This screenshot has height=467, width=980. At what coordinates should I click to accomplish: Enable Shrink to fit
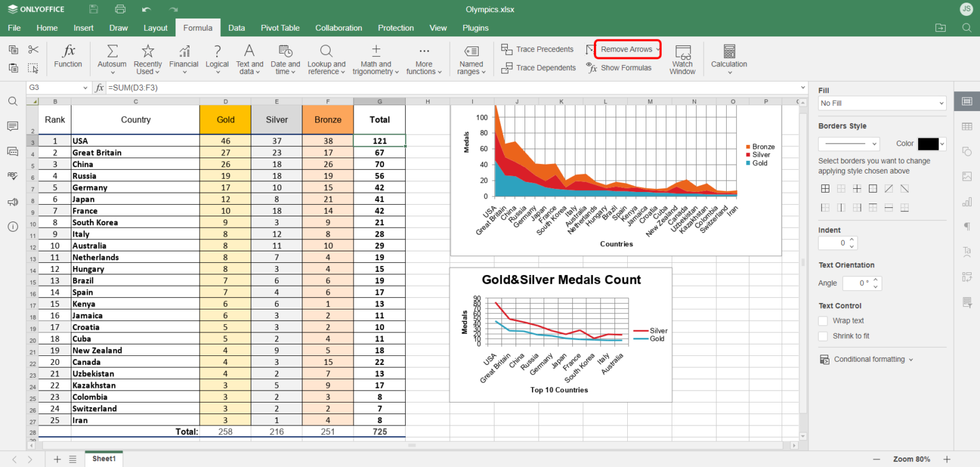tap(823, 336)
